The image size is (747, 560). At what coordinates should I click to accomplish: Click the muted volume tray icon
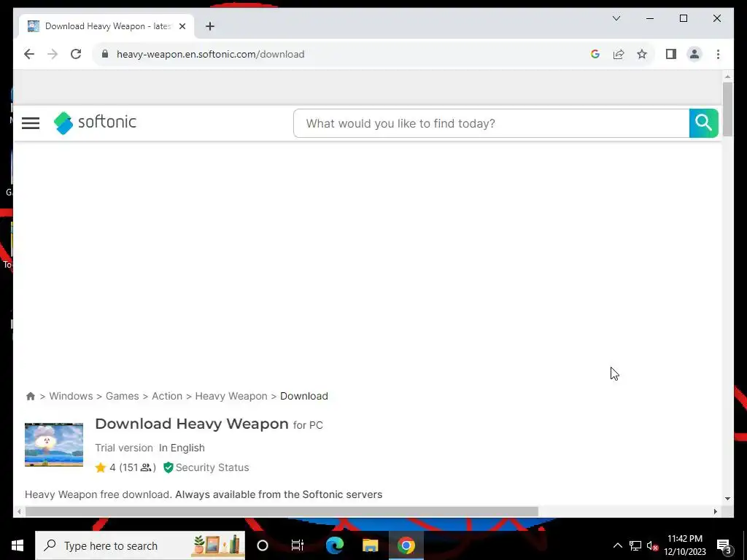tap(652, 545)
